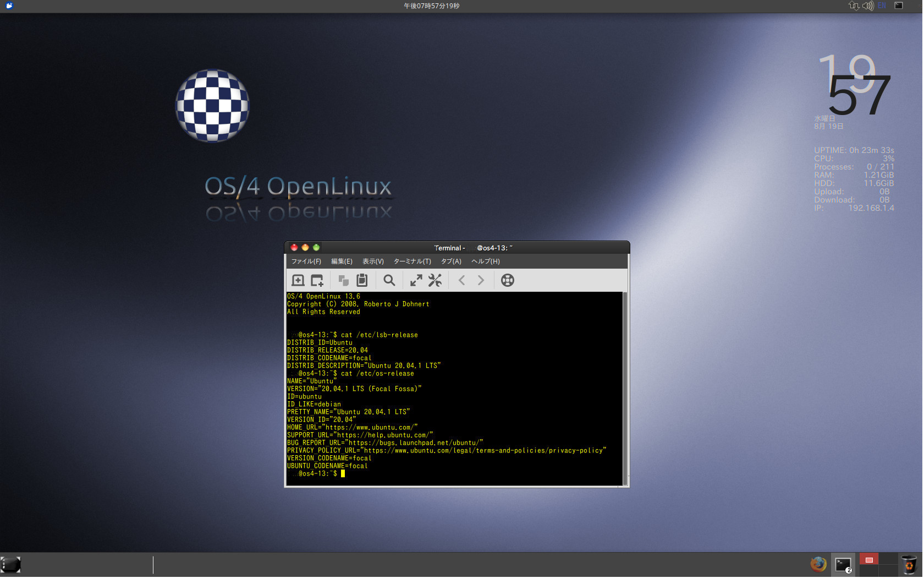This screenshot has height=578, width=924.
Task: Open the ファイル(F) menu
Action: (x=306, y=261)
